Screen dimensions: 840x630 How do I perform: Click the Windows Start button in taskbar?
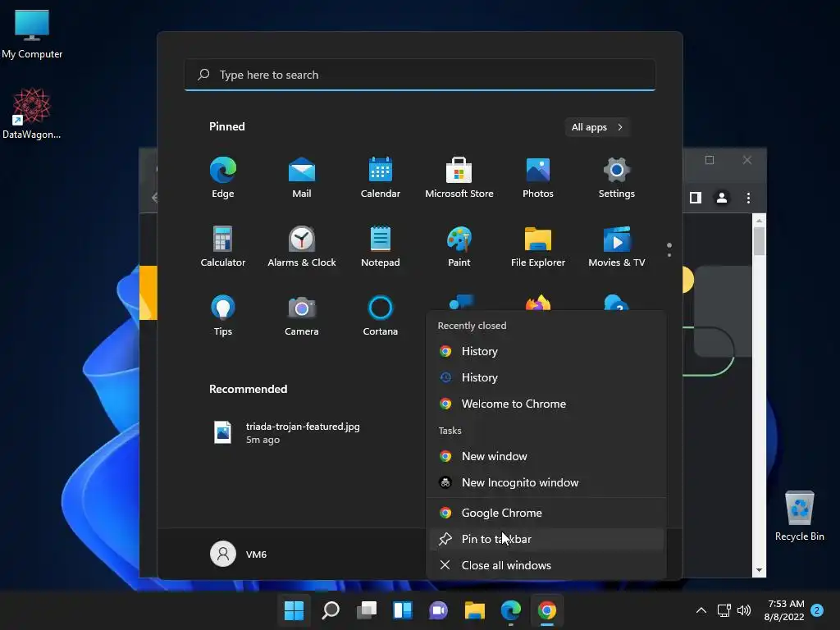[294, 610]
